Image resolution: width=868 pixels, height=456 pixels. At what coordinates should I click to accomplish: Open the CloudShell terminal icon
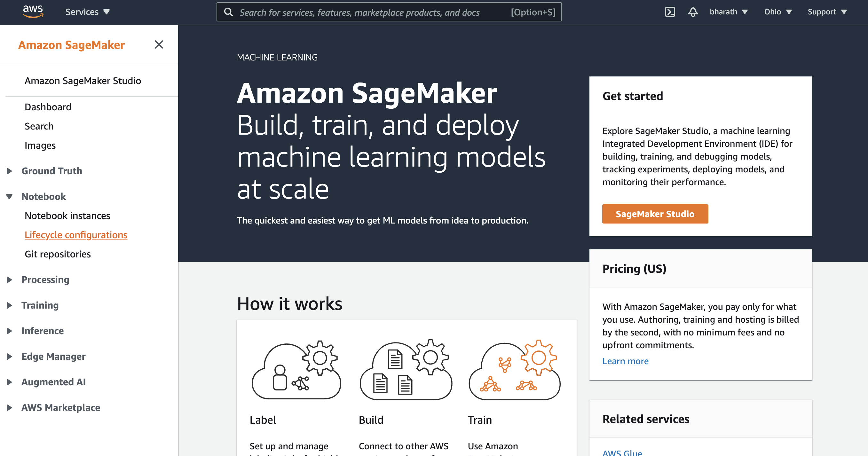click(x=670, y=12)
